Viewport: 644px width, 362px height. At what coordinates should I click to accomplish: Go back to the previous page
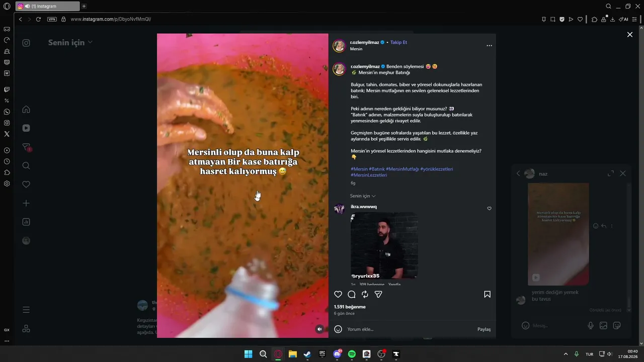tap(20, 19)
